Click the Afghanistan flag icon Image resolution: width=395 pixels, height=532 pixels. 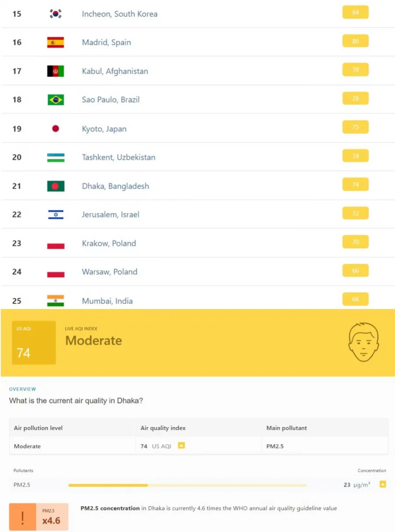[x=56, y=71]
